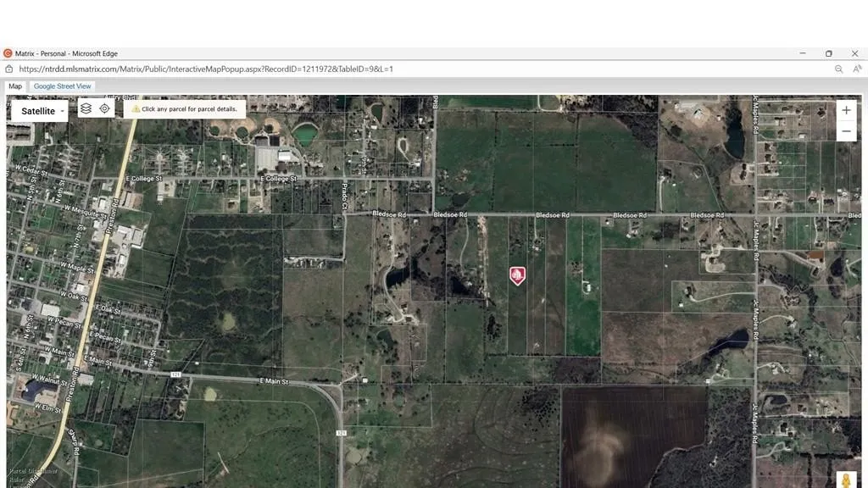Switch to the Google Street View tab
The width and height of the screenshot is (868, 488).
coord(62,86)
